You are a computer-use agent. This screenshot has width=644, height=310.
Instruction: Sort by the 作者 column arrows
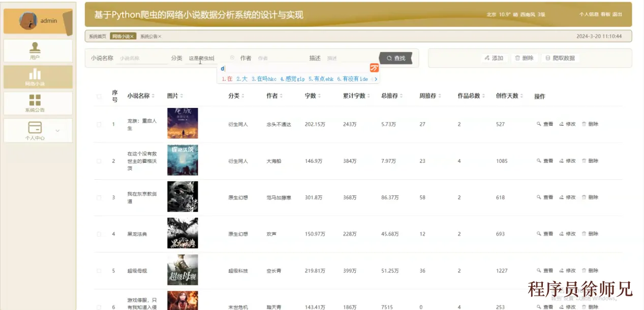pyautogui.click(x=281, y=96)
